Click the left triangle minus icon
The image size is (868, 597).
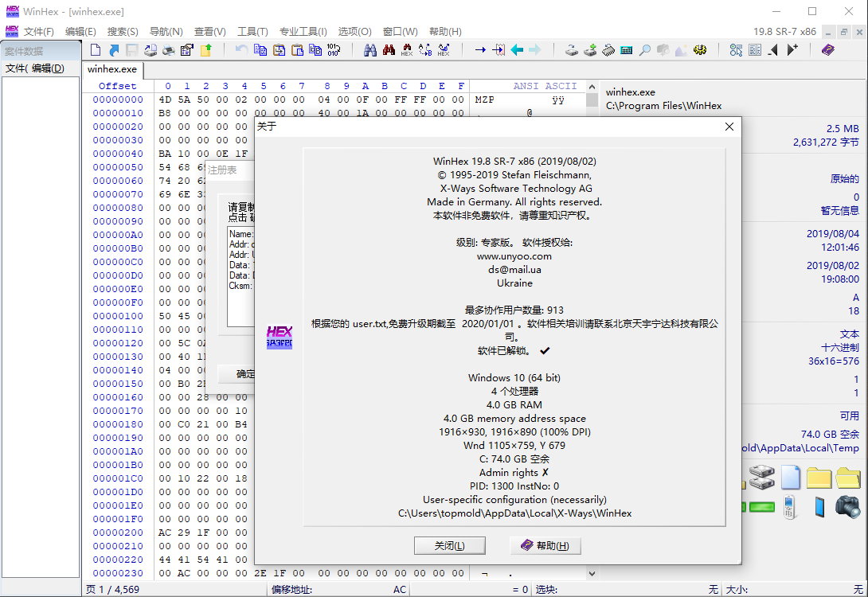pos(773,50)
